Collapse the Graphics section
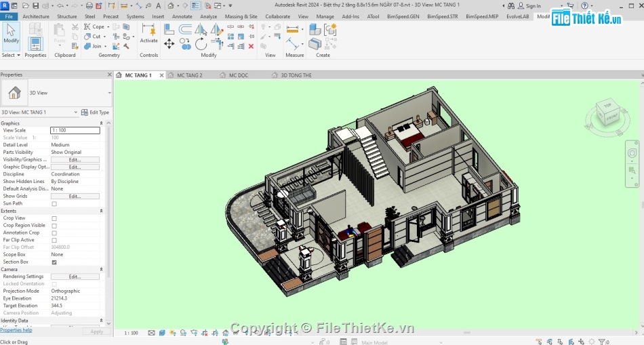This screenshot has height=345, width=644. (101, 123)
